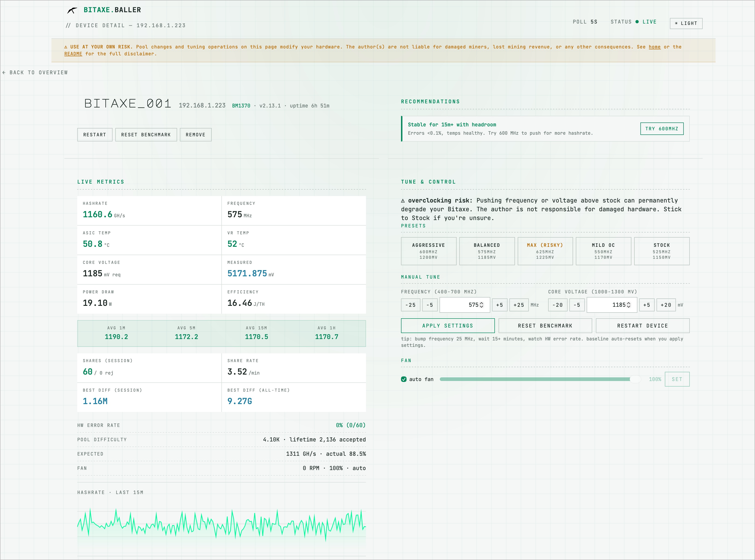This screenshot has width=755, height=560.
Task: Select the MAX (RISKY) 625MHz preset
Action: coord(545,251)
